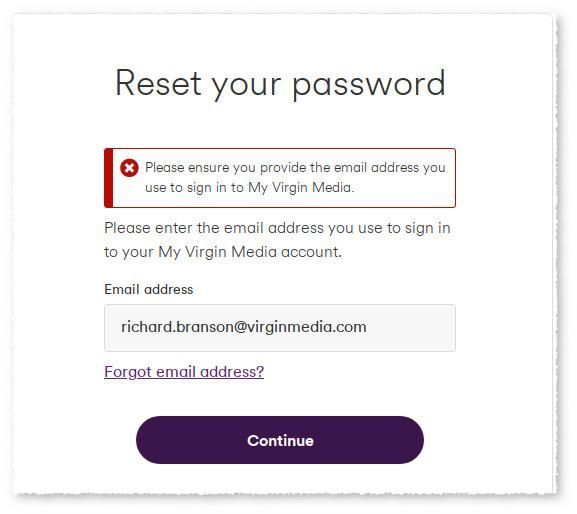Click empty right end of email input box
The width and height of the screenshot is (577, 514).
coord(412,327)
